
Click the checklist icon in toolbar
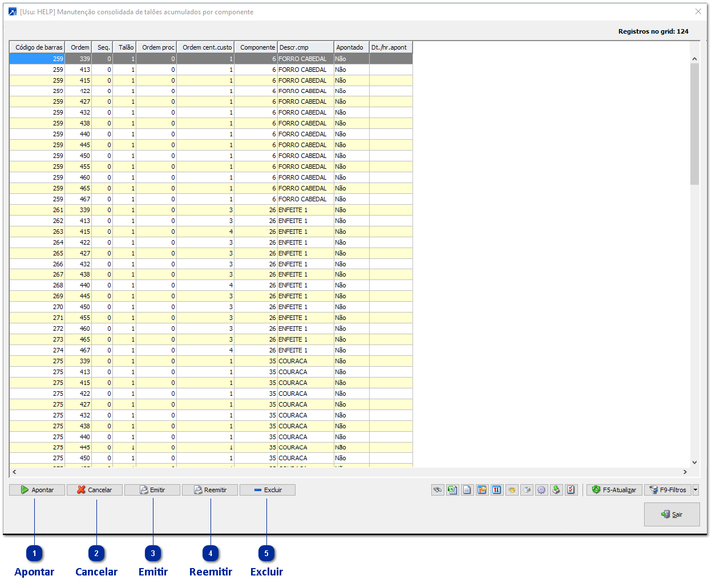point(571,490)
